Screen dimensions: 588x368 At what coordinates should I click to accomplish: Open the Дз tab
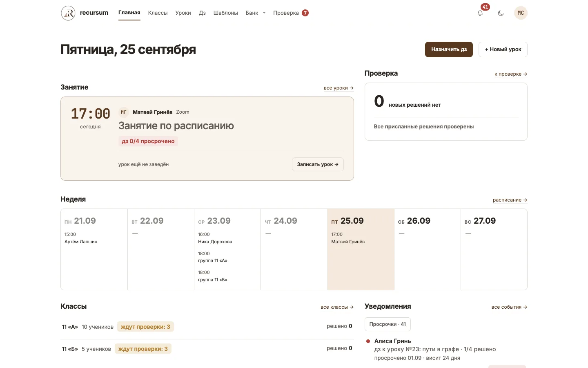coord(202,13)
